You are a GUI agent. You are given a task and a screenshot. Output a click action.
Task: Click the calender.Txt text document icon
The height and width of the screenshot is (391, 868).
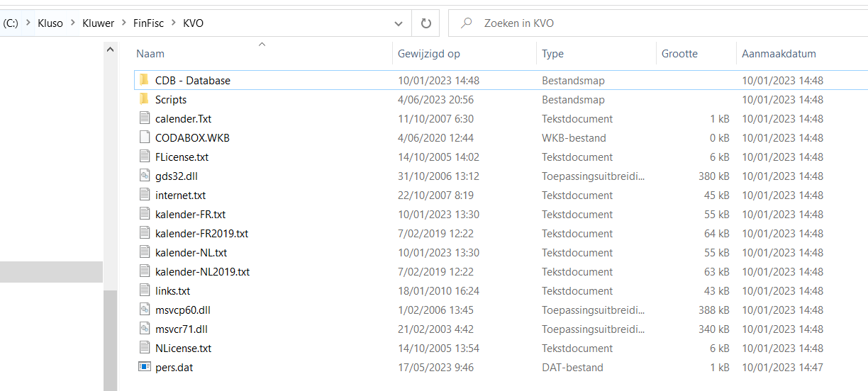pos(144,118)
